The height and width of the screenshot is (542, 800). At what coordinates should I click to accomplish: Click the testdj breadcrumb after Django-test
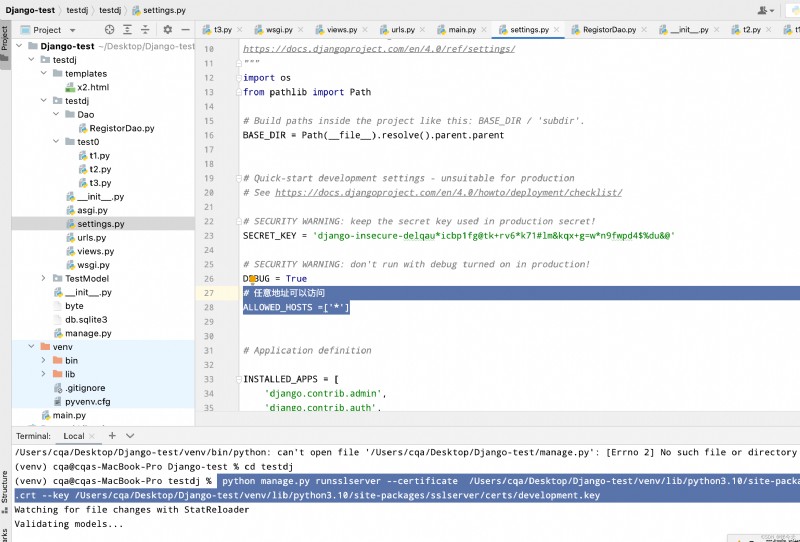[x=77, y=10]
